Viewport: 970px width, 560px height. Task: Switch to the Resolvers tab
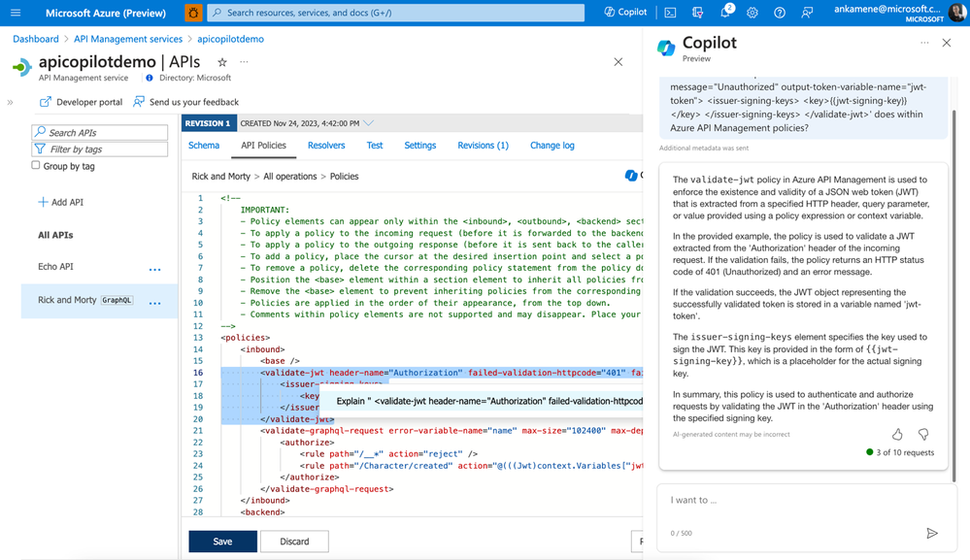pyautogui.click(x=326, y=146)
